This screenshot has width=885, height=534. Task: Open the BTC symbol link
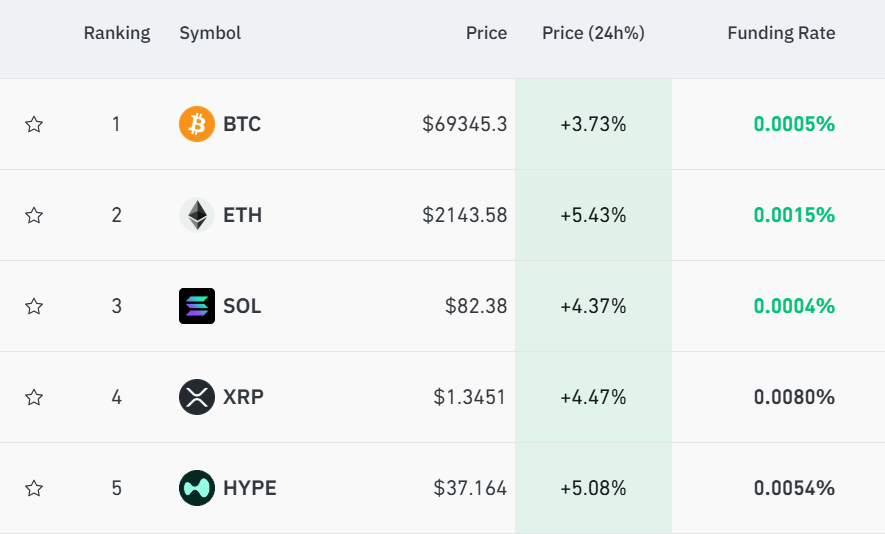[x=242, y=125]
